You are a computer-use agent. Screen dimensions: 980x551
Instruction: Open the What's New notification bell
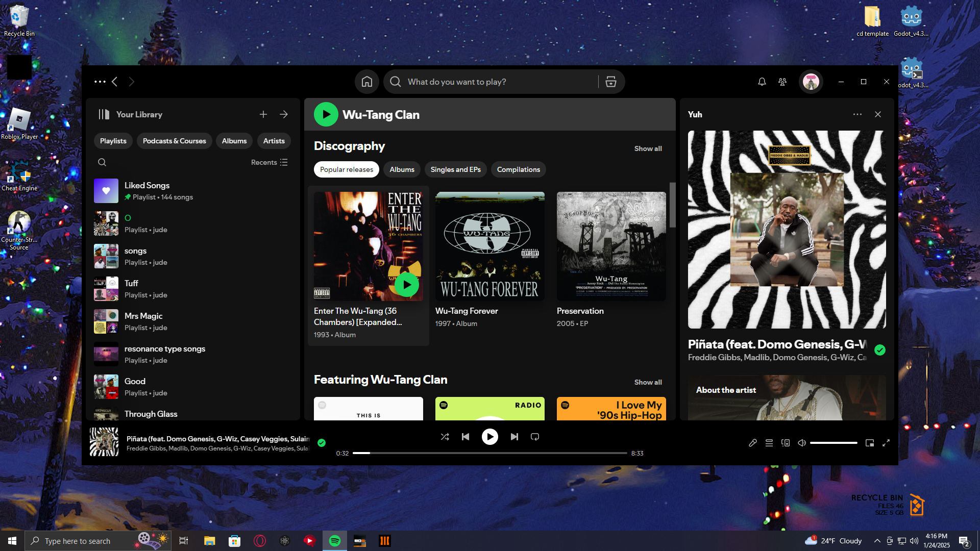762,82
